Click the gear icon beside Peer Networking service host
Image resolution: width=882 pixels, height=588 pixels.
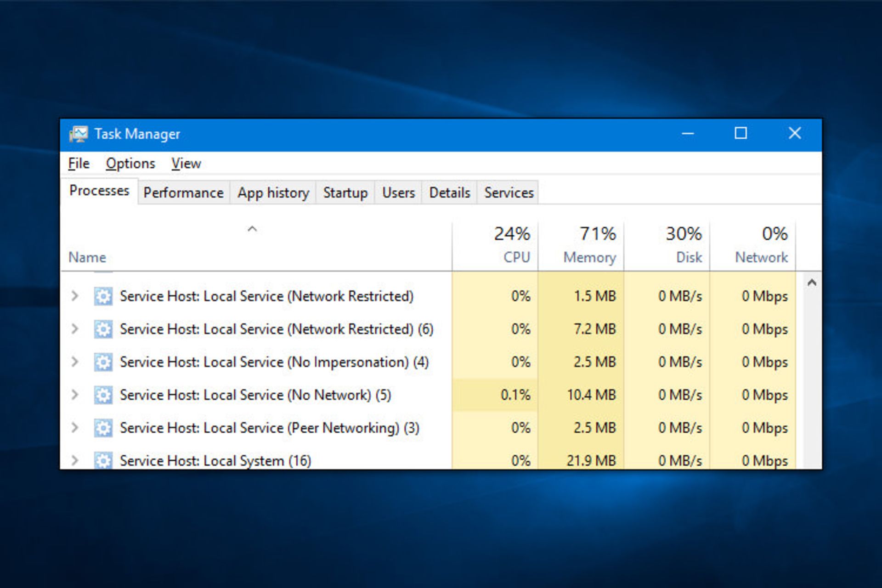pyautogui.click(x=103, y=428)
